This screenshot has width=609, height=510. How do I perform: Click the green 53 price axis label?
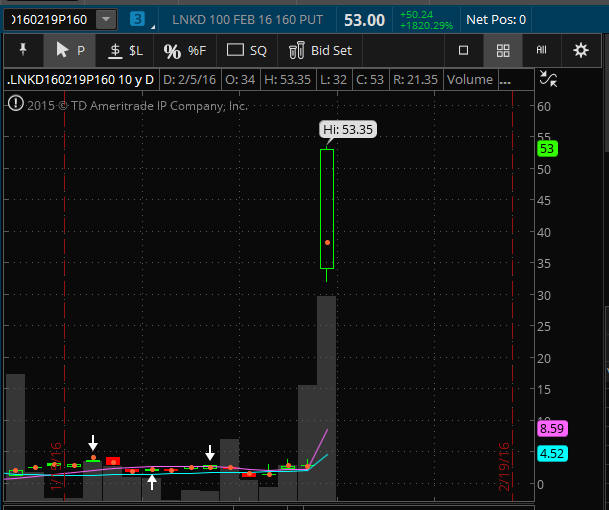click(x=546, y=149)
